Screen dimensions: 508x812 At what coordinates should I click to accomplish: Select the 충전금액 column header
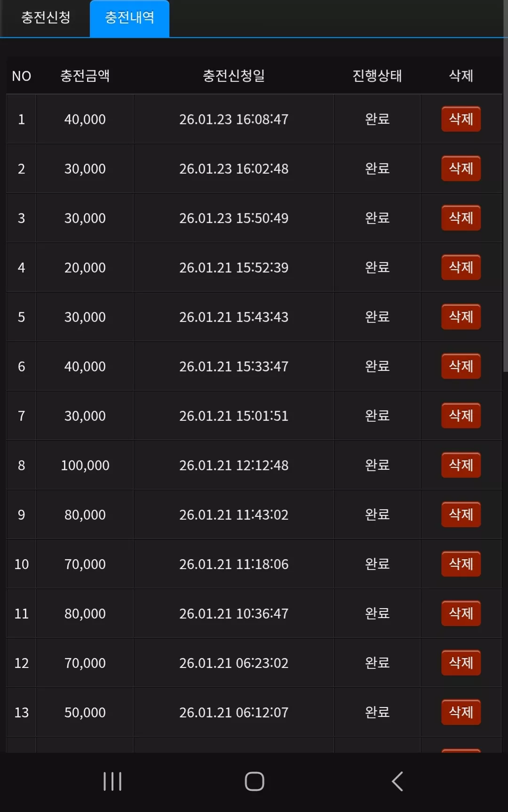click(x=85, y=76)
